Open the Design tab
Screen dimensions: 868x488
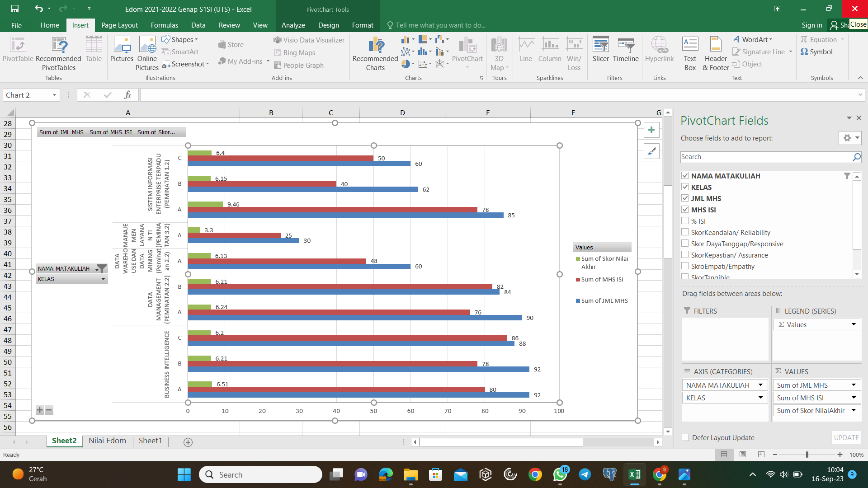[329, 25]
